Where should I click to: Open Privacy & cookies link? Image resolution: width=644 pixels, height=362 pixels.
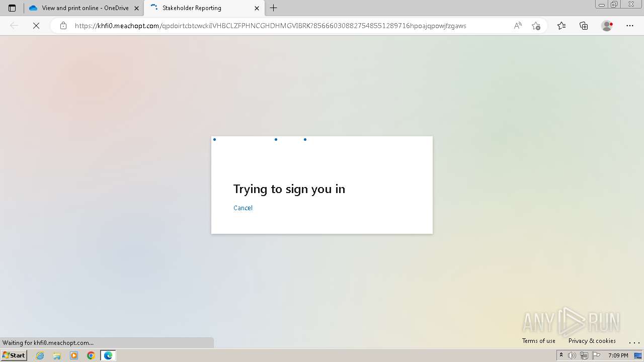click(x=592, y=341)
